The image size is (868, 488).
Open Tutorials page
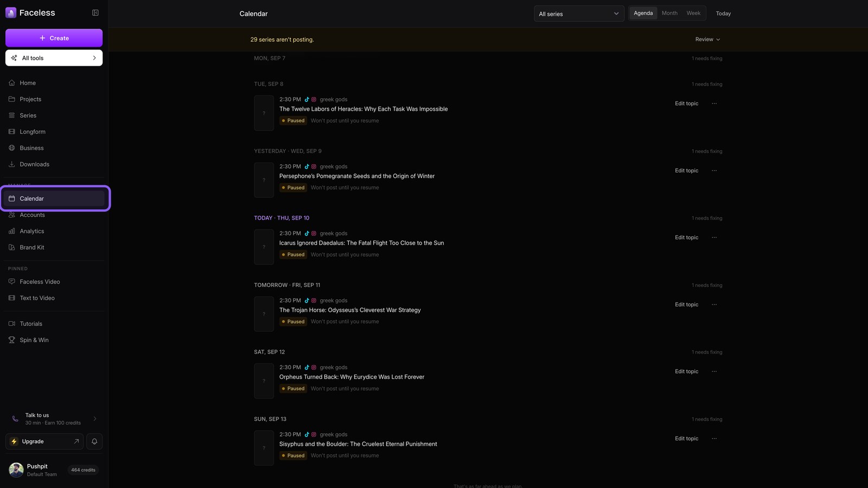54,324
